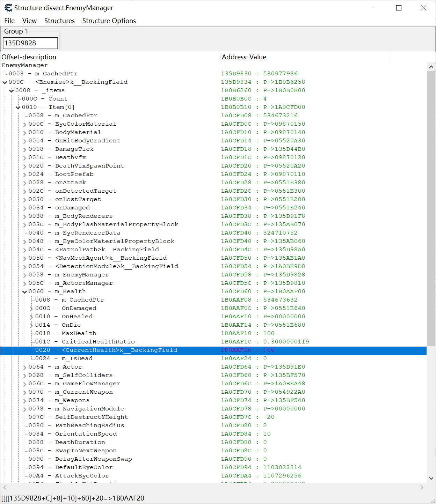This screenshot has width=436, height=504.
Task: Open the Structure Options menu
Action: click(109, 21)
